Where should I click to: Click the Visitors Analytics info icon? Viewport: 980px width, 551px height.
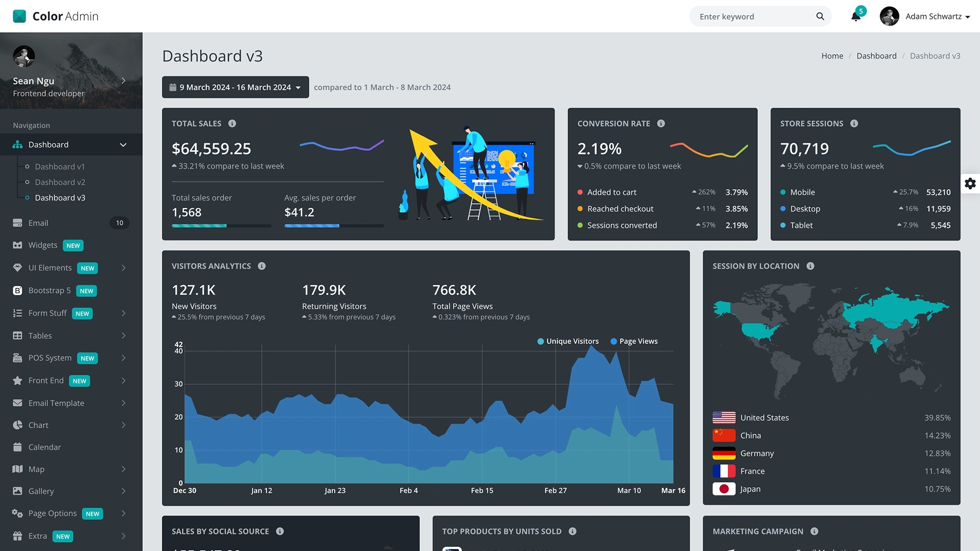[x=262, y=266]
